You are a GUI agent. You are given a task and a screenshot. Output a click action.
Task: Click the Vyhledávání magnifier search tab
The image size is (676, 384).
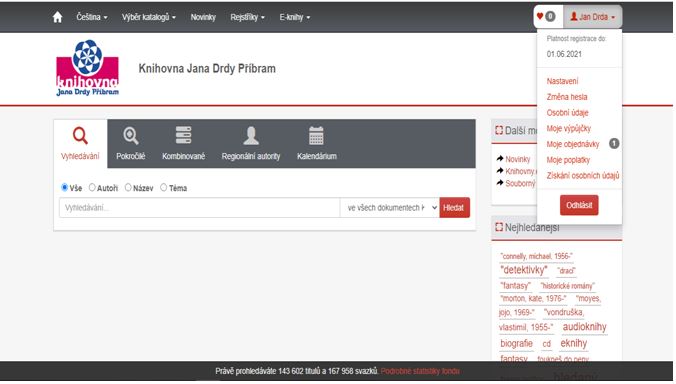pos(80,144)
